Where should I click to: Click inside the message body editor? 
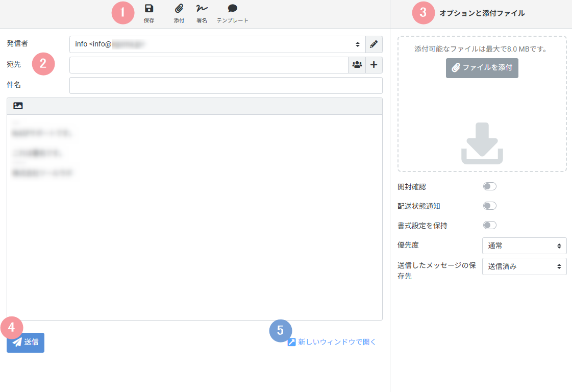(x=194, y=217)
